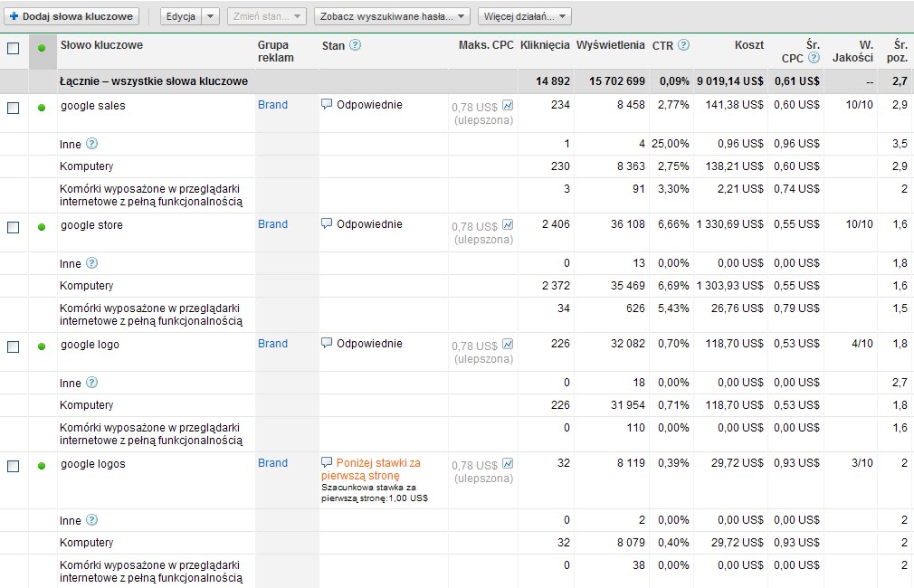Open the Więcej działań dropdown
This screenshot has width=914, height=588.
[525, 16]
